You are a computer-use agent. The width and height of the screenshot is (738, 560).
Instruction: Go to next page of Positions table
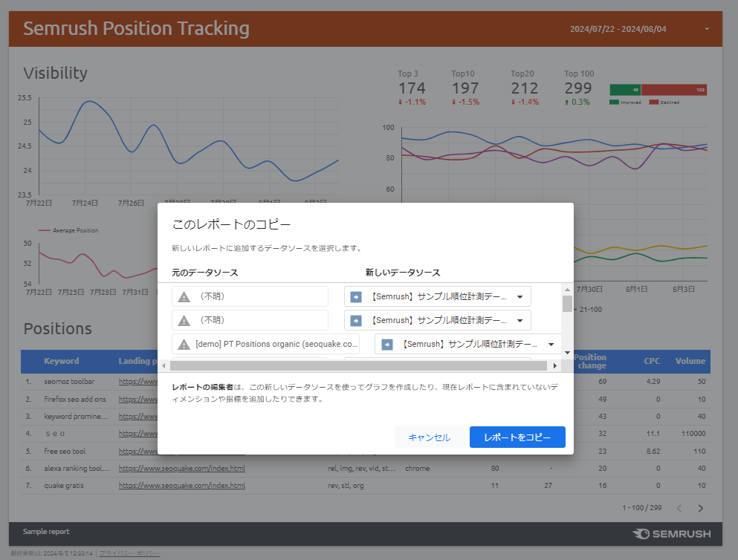[x=701, y=508]
